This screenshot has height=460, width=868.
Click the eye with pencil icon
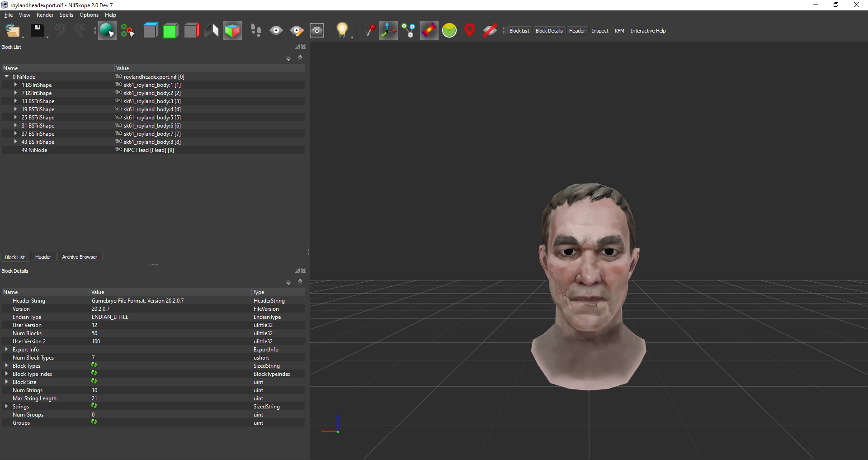click(297, 31)
